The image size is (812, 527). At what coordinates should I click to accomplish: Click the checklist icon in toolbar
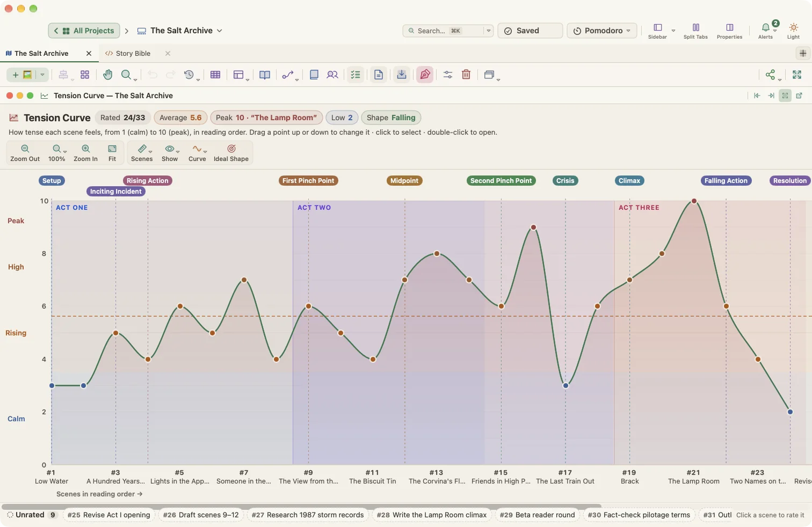point(356,75)
